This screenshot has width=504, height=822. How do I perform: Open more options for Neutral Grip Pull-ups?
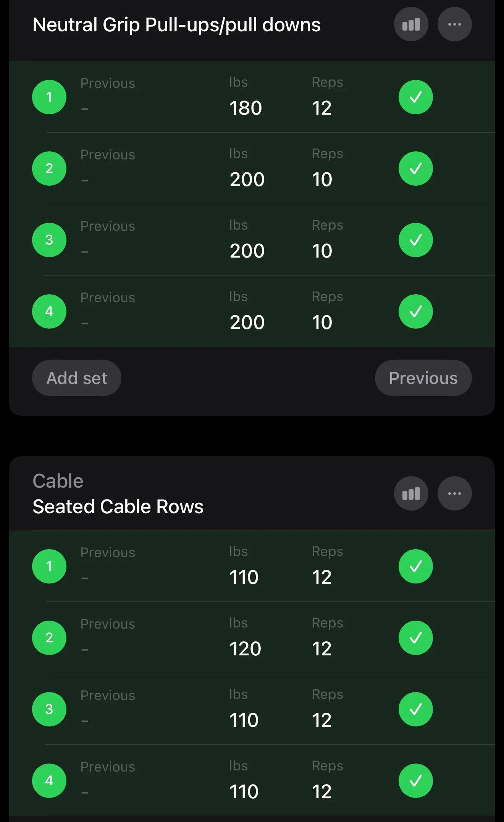click(x=454, y=24)
